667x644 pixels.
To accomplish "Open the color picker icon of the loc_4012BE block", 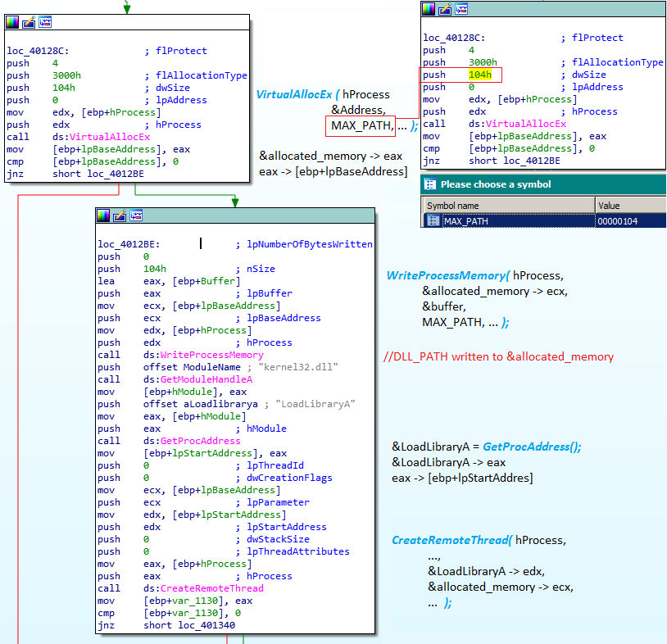I will click(103, 215).
